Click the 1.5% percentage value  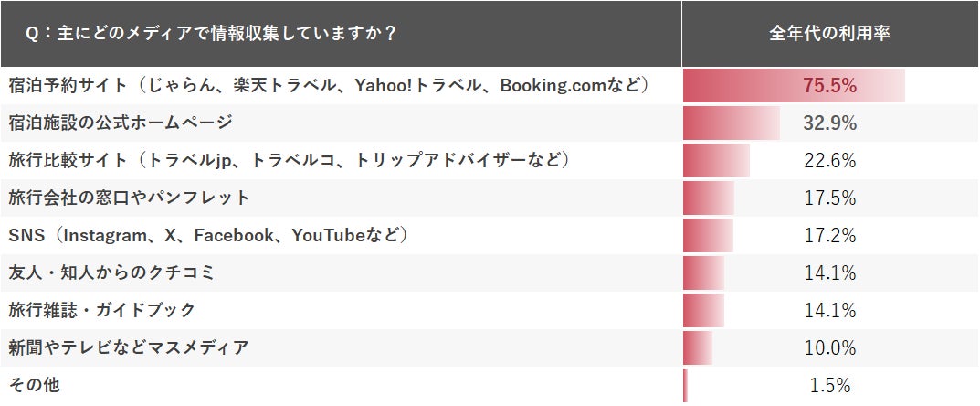(x=829, y=386)
